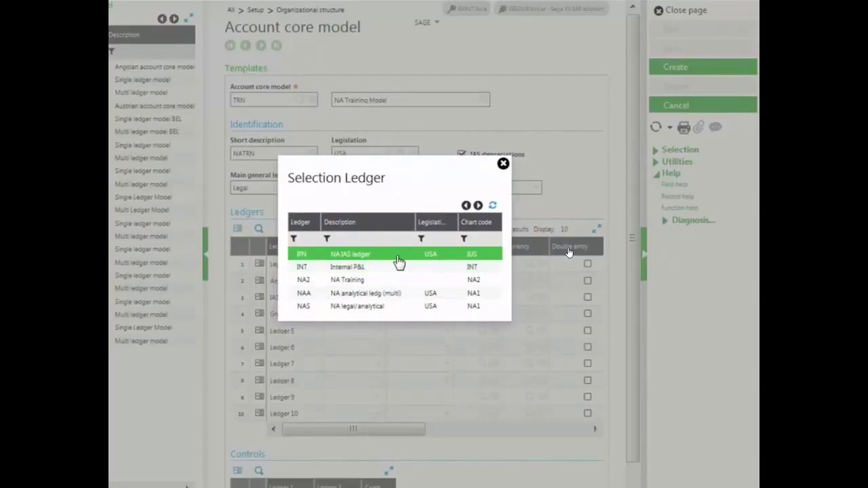Select the NA2 NA Training row
The width and height of the screenshot is (868, 488).
pyautogui.click(x=395, y=280)
